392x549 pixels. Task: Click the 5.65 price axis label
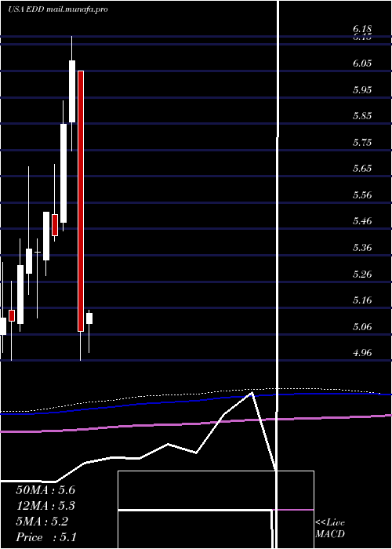[362, 169]
